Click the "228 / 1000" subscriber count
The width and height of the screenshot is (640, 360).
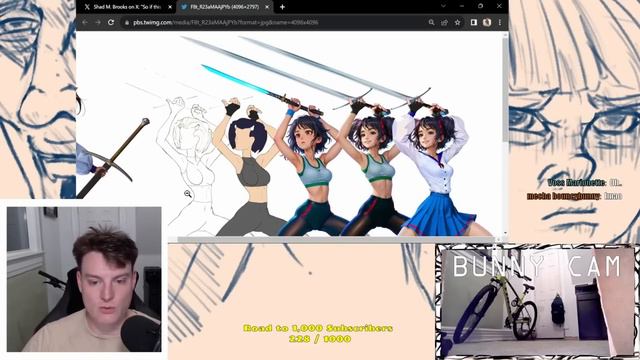point(320,339)
